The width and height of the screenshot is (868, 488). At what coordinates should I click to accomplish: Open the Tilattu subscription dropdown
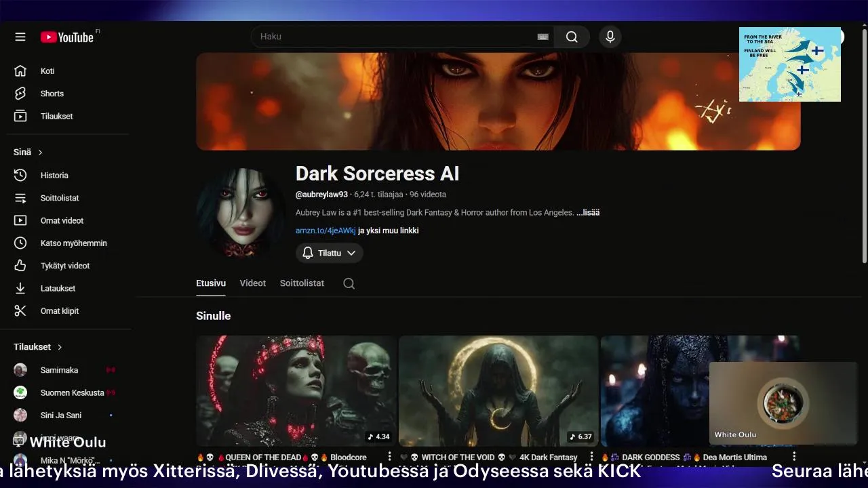(329, 253)
